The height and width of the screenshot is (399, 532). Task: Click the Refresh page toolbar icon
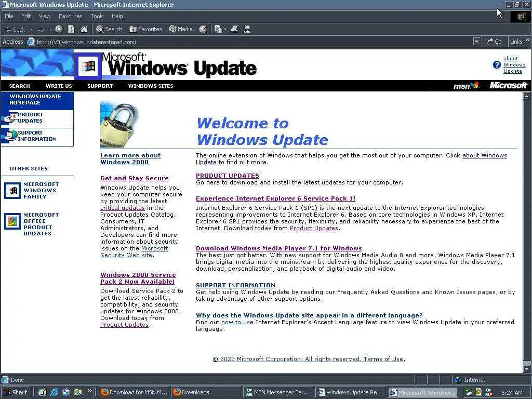[x=71, y=29]
